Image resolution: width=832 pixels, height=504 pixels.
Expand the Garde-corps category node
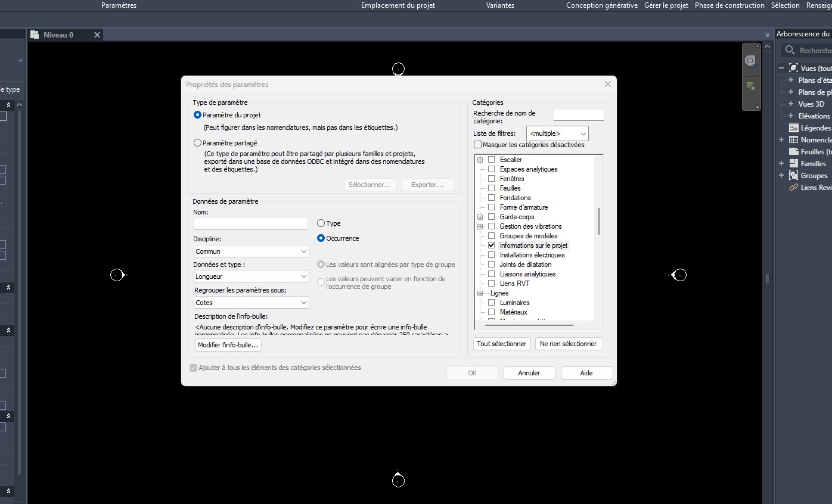coord(480,217)
